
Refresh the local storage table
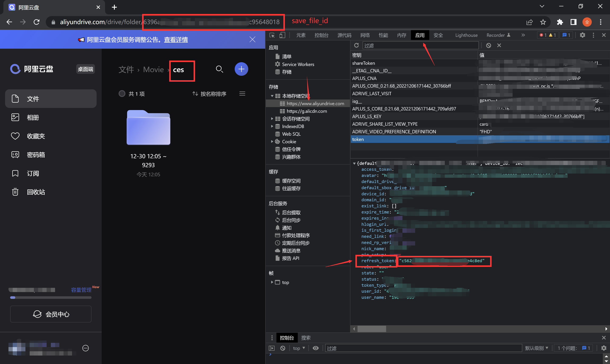[356, 45]
